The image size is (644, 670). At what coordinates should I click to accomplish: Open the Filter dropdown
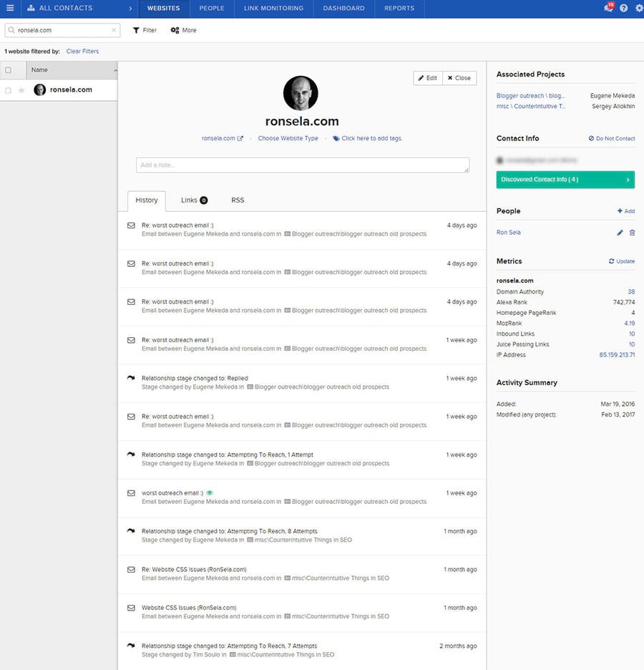pos(145,30)
